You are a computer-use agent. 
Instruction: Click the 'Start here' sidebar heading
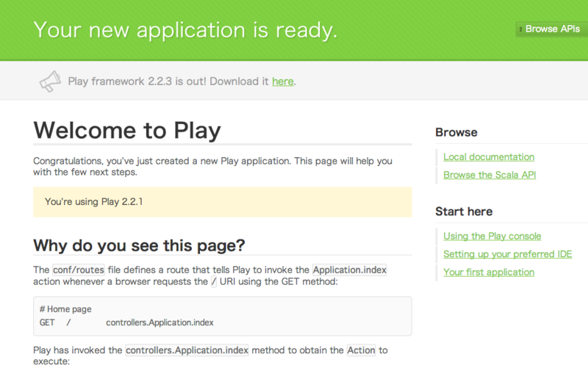(464, 212)
